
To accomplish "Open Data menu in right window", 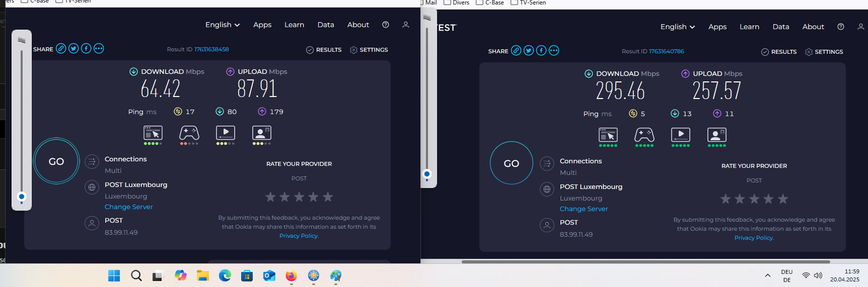I will (781, 27).
